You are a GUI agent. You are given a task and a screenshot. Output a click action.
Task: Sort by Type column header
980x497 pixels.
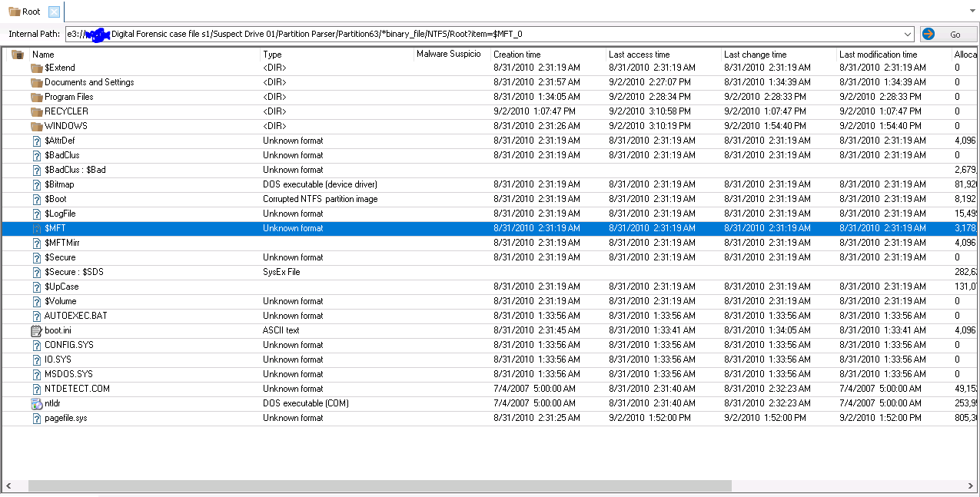click(337, 55)
